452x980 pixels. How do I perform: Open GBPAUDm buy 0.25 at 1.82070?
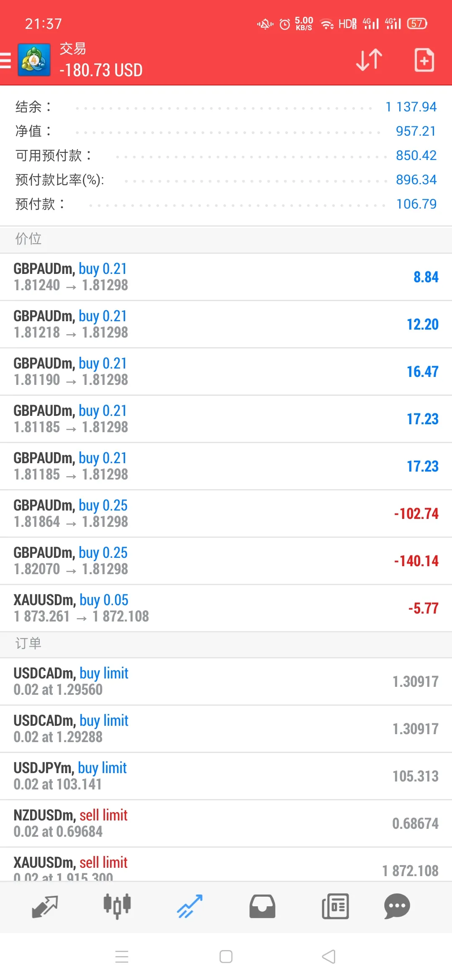[x=226, y=561]
